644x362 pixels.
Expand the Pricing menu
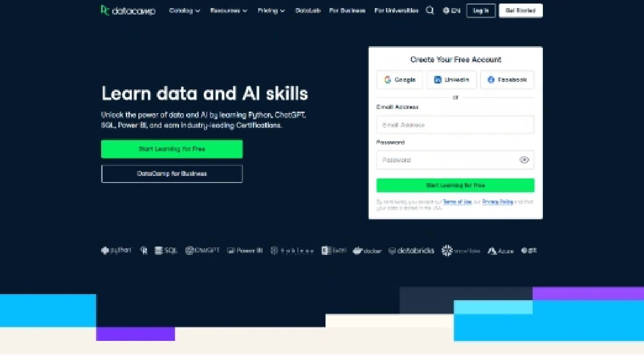point(271,11)
